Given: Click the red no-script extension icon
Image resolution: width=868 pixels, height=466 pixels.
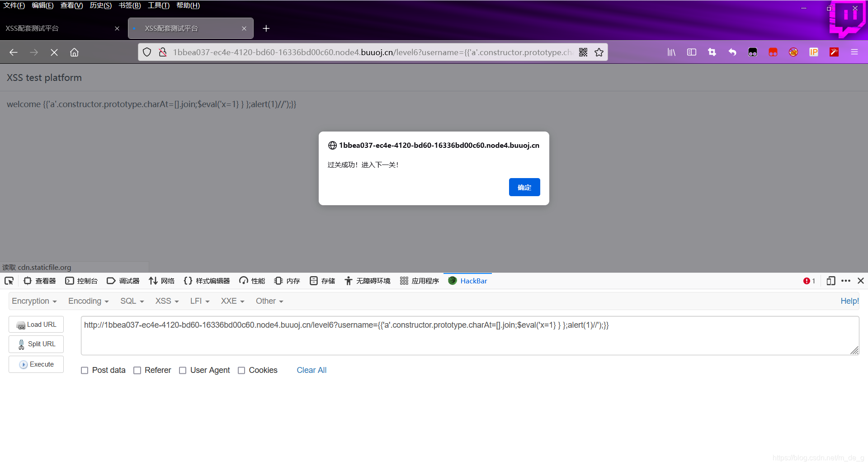Looking at the screenshot, I should pyautogui.click(x=793, y=52).
